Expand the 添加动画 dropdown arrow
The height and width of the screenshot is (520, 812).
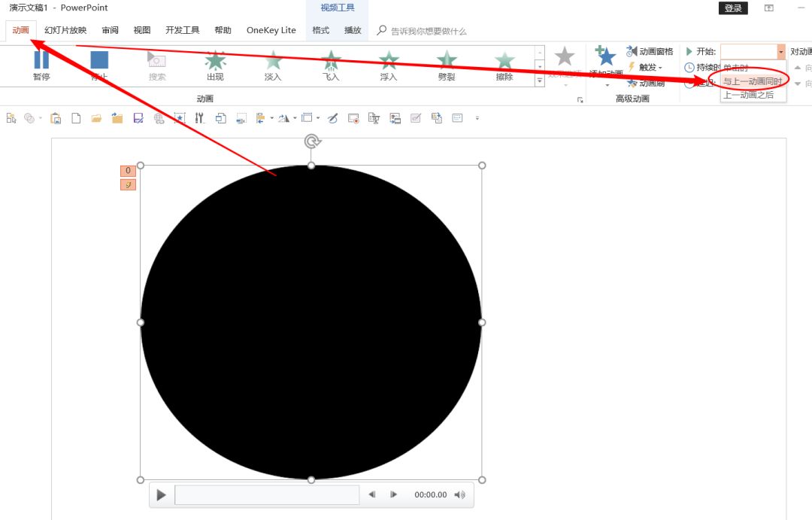(x=607, y=85)
